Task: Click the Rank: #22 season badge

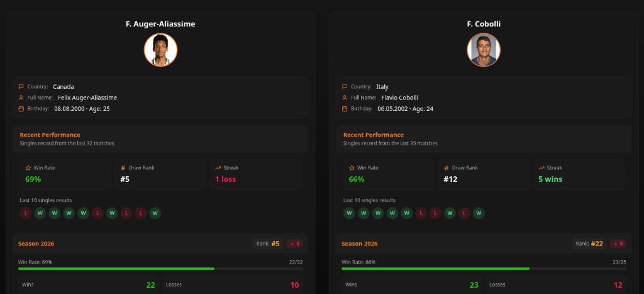Action: click(589, 244)
